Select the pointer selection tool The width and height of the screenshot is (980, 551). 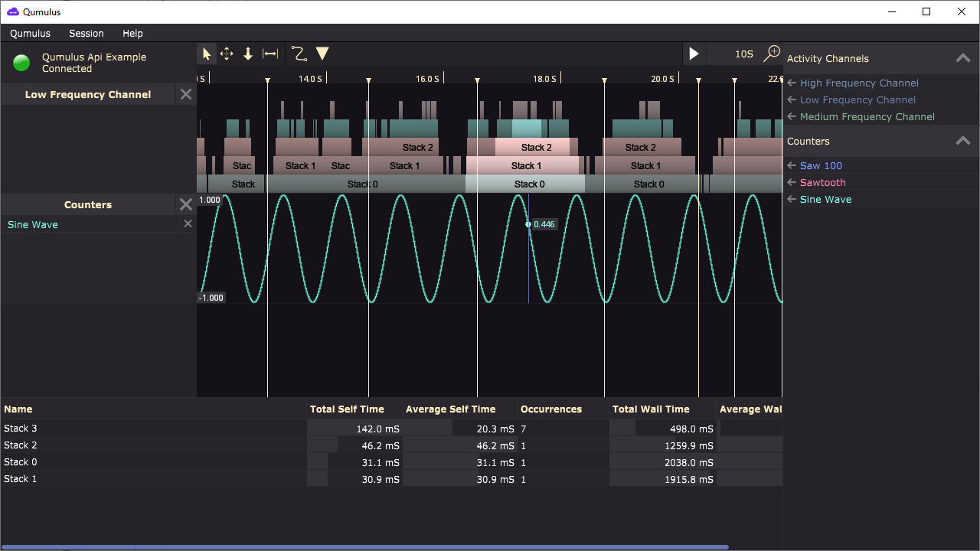pyautogui.click(x=207, y=54)
